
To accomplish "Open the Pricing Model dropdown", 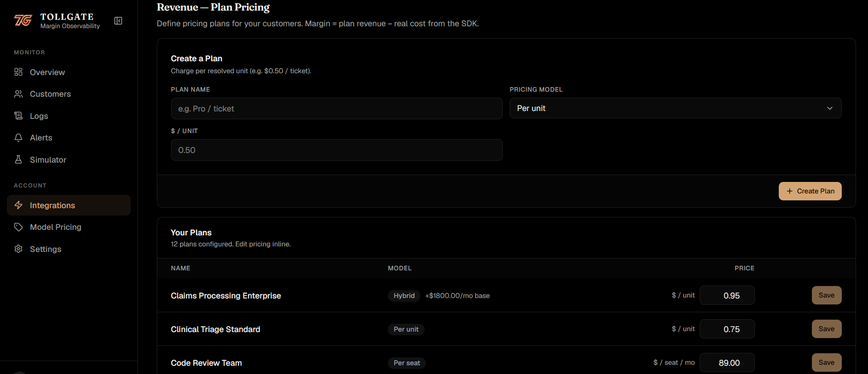I will coord(675,108).
